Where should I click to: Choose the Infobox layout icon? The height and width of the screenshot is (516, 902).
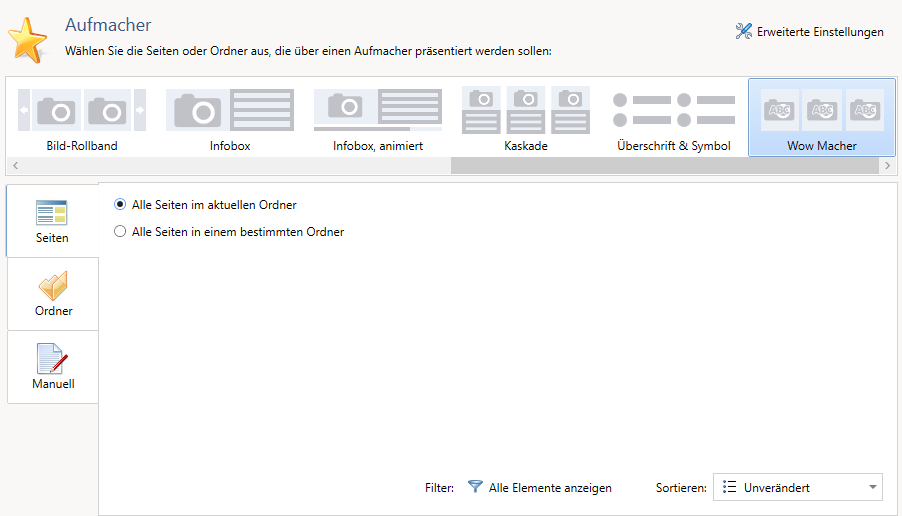click(x=230, y=111)
